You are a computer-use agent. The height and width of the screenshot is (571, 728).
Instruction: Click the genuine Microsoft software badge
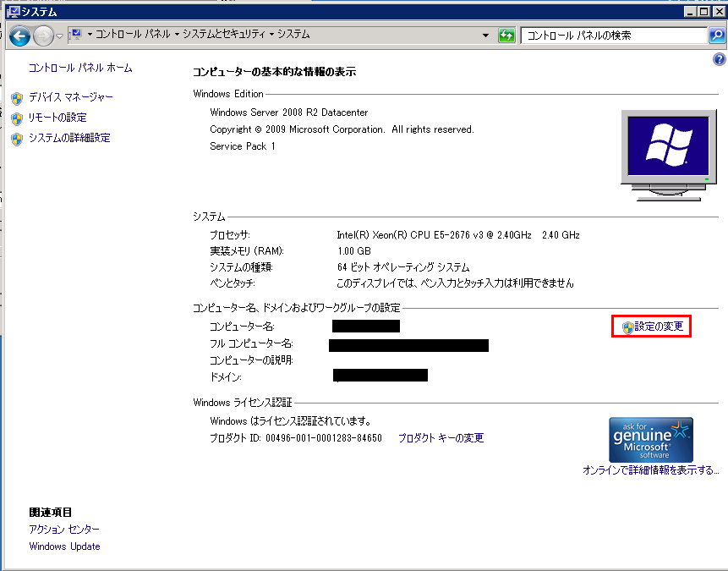(x=650, y=439)
